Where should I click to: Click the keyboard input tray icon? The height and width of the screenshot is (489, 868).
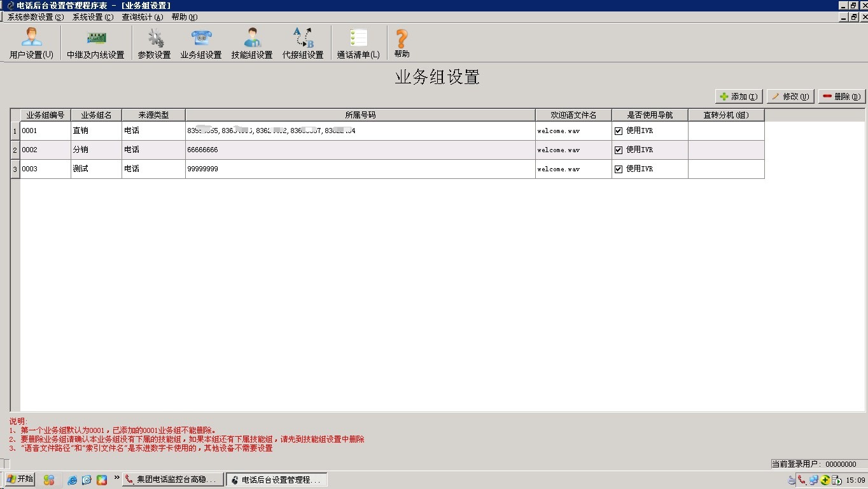792,481
